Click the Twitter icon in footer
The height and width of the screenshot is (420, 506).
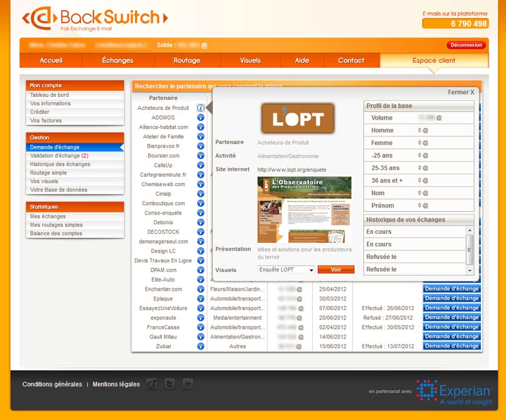pyautogui.click(x=170, y=384)
